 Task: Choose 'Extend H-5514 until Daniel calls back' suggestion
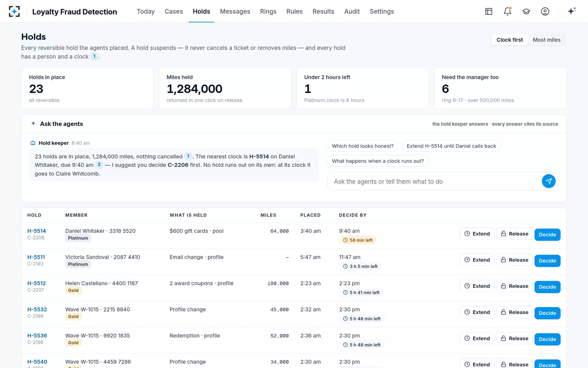pos(451,146)
